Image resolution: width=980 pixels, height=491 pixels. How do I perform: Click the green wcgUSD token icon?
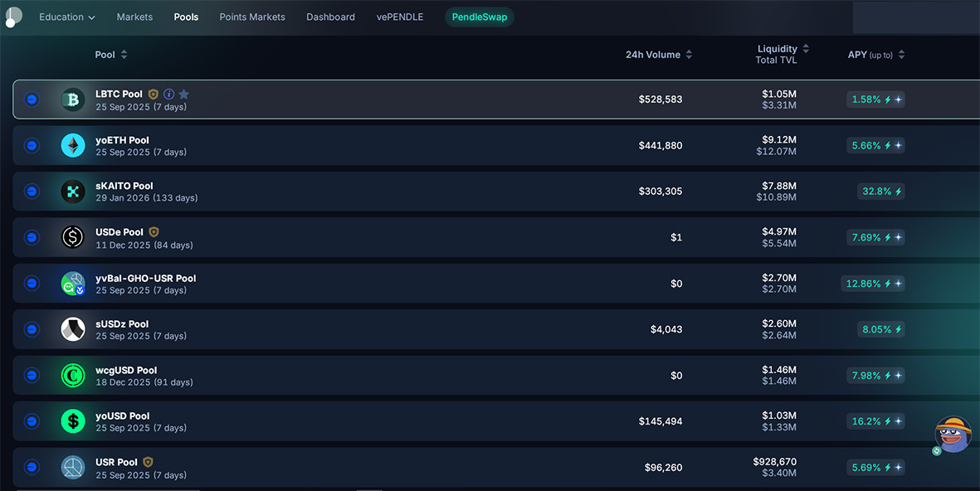coord(73,376)
